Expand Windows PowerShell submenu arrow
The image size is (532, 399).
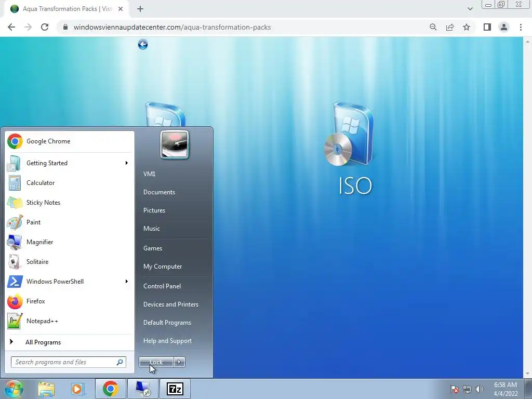tap(127, 282)
